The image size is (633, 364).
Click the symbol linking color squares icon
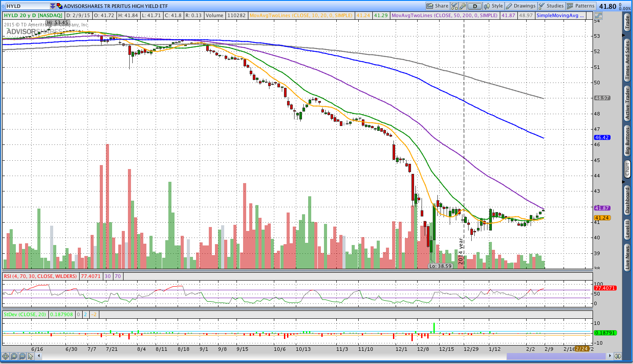(59, 6)
